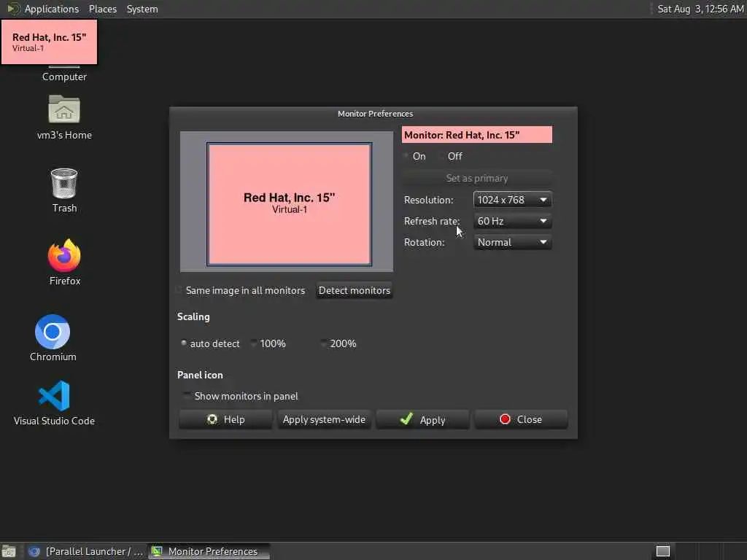Click the Monitor: Red Hat, Inc. 15" label
Viewport: 747px width, 560px height.
[477, 135]
